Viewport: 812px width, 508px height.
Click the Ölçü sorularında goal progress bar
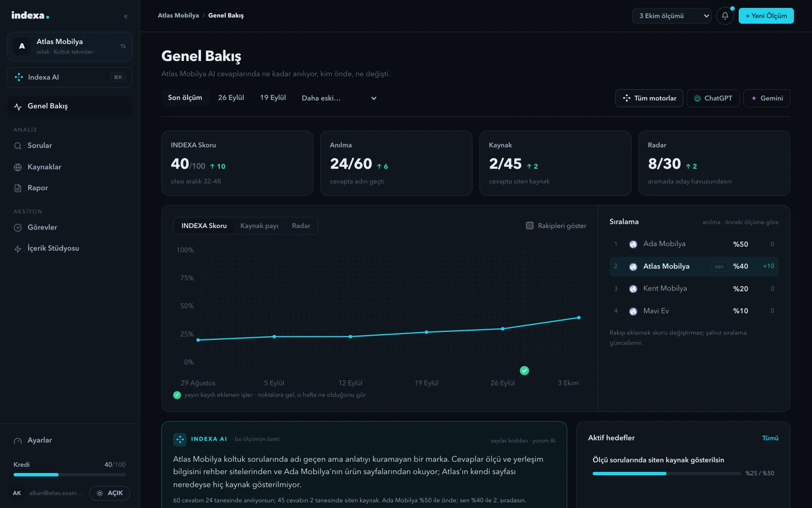[x=667, y=473]
